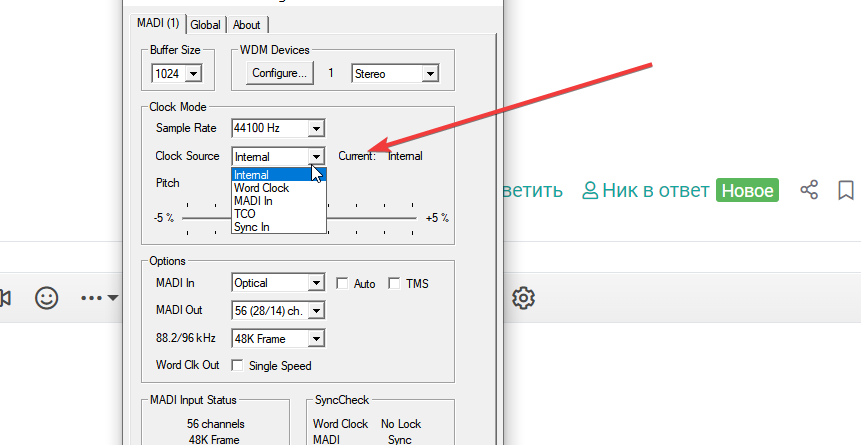Viewport: 861px width, 445px height.
Task: Select the MADI (1) tab
Action: click(158, 23)
